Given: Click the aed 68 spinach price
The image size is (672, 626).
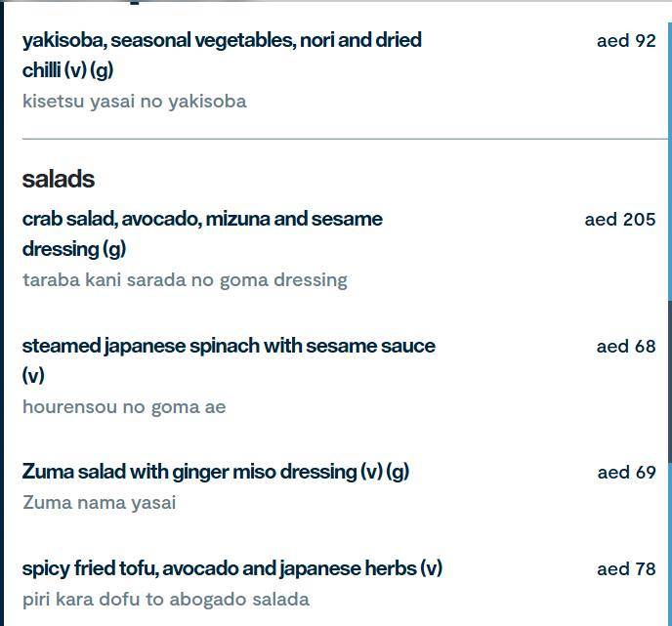Looking at the screenshot, I should [626, 347].
